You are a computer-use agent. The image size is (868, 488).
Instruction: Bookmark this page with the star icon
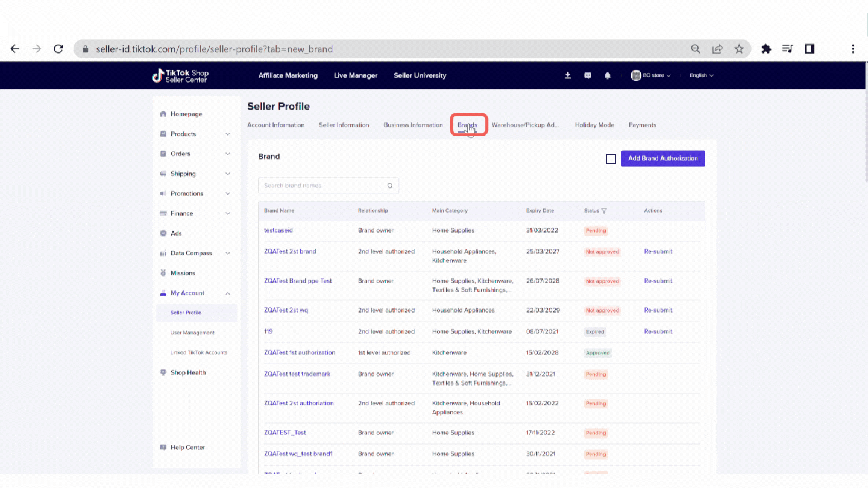tap(739, 49)
